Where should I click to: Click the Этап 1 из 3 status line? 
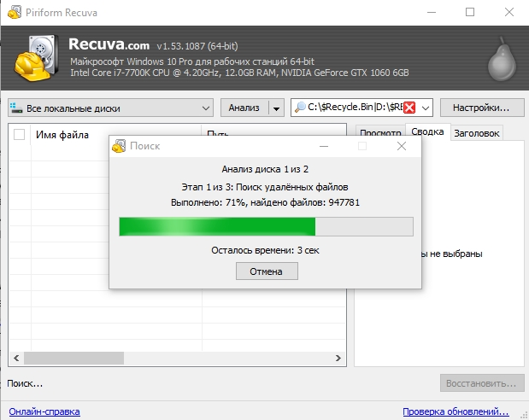pyautogui.click(x=265, y=187)
